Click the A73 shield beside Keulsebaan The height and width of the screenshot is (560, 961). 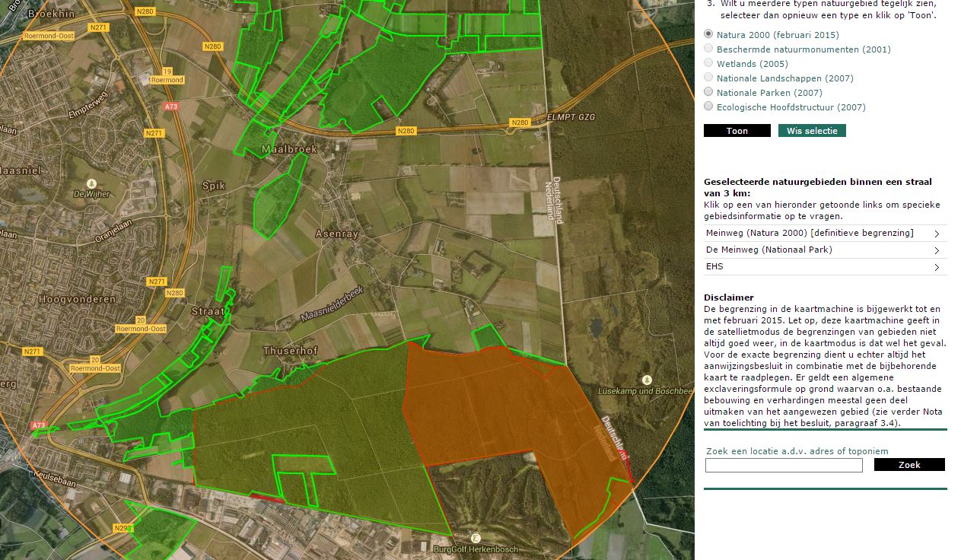[39, 425]
